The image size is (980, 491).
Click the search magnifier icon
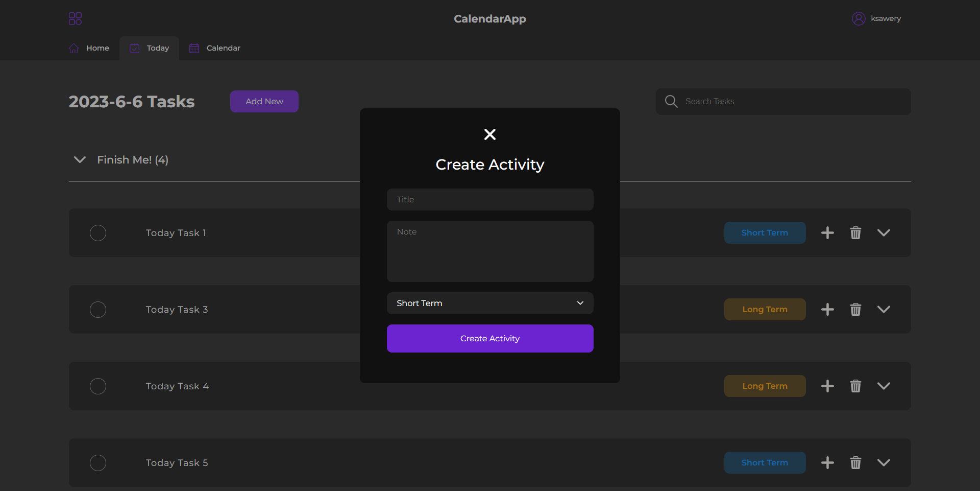pyautogui.click(x=671, y=101)
